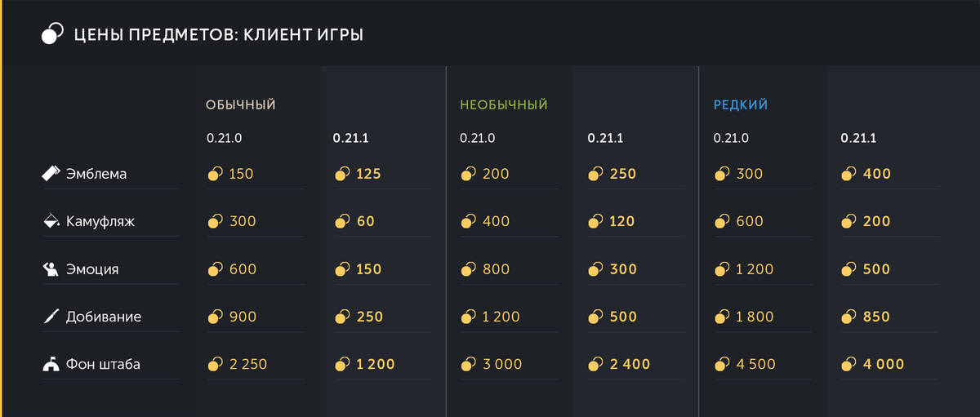The image size is (980, 417).
Task: Click the coin icon next to 2 250
Action: click(215, 364)
